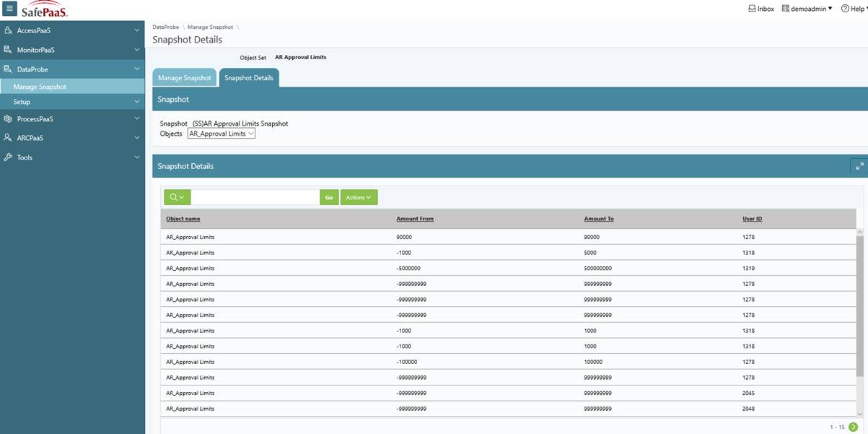Click the ProcessPaaS sidebar icon
The height and width of the screenshot is (434, 868).
[8, 118]
